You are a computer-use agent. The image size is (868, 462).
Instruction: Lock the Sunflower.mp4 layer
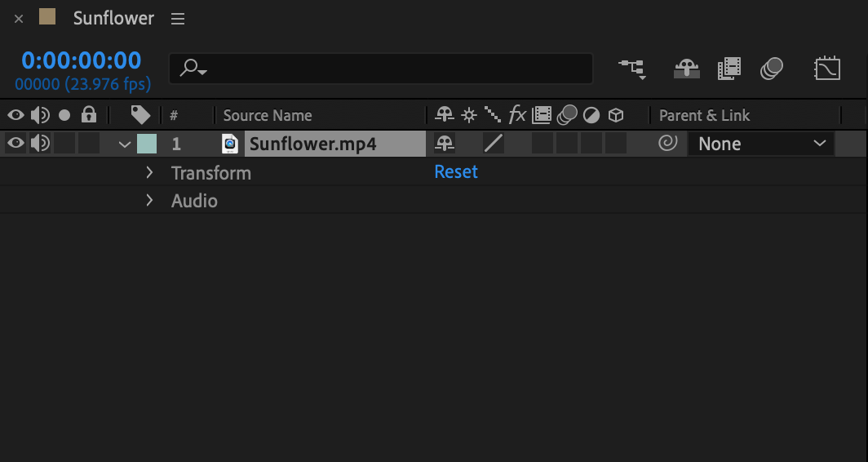pyautogui.click(x=89, y=144)
